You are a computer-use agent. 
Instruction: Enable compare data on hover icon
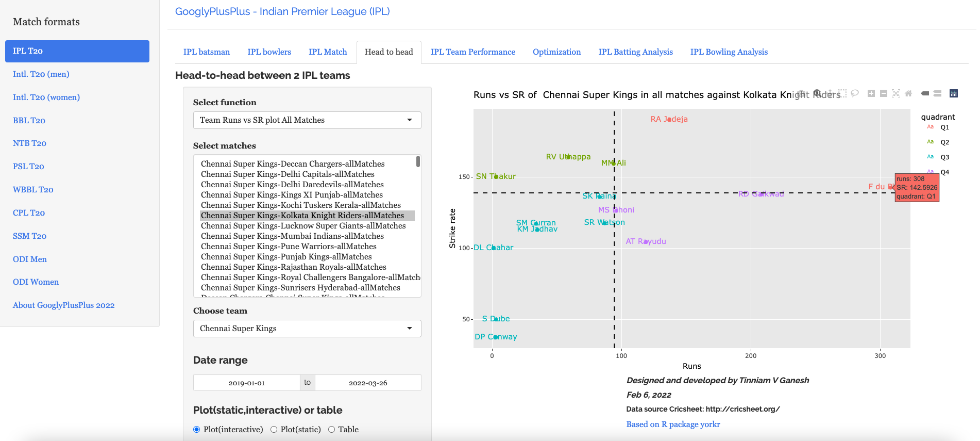click(938, 93)
